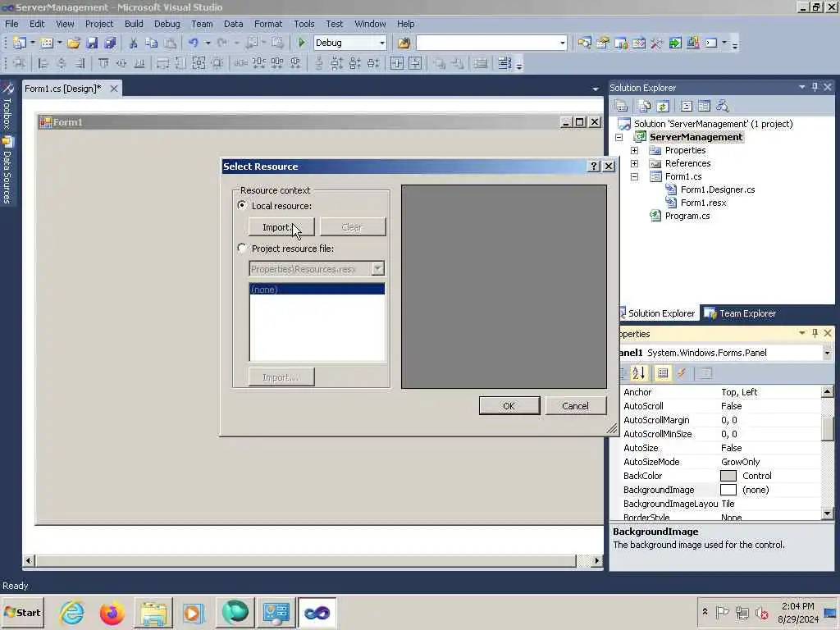
Task: Click OK in Select Resource dialog
Action: tap(509, 405)
